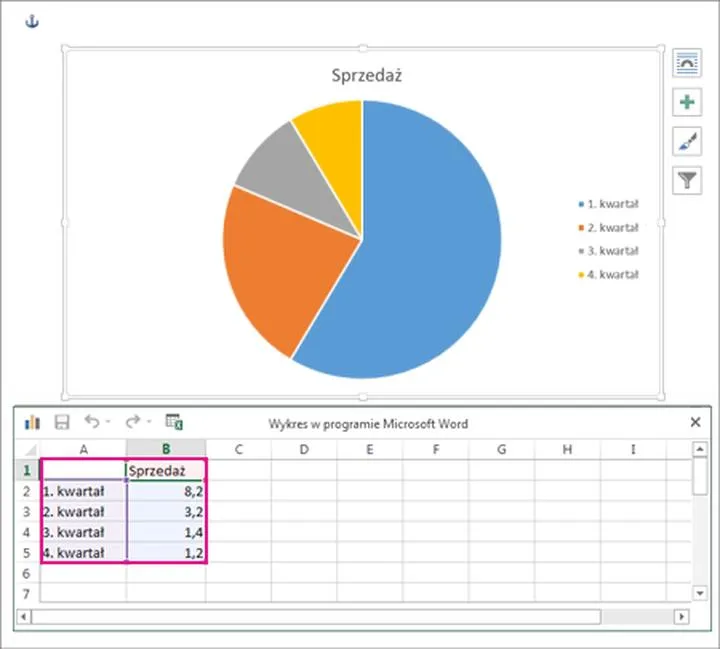Screen dimensions: 720x649
Task: Click the 2. kwartał legend entry
Action: coord(608,227)
